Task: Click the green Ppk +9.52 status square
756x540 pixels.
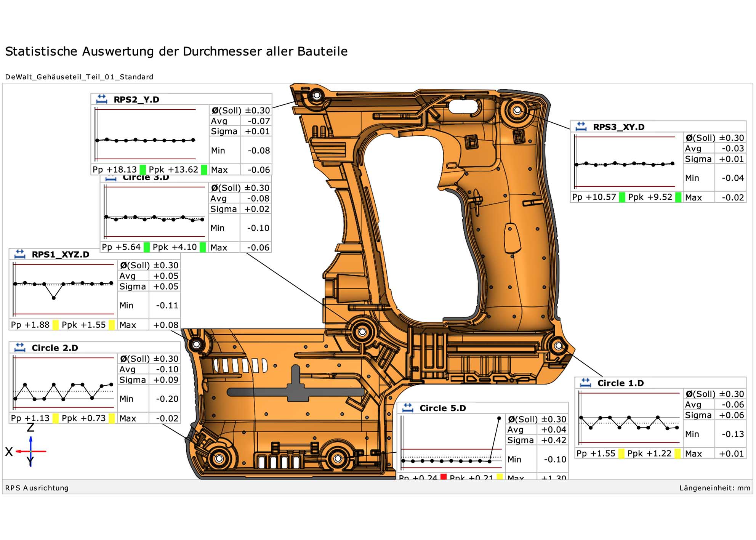Action: click(x=678, y=197)
